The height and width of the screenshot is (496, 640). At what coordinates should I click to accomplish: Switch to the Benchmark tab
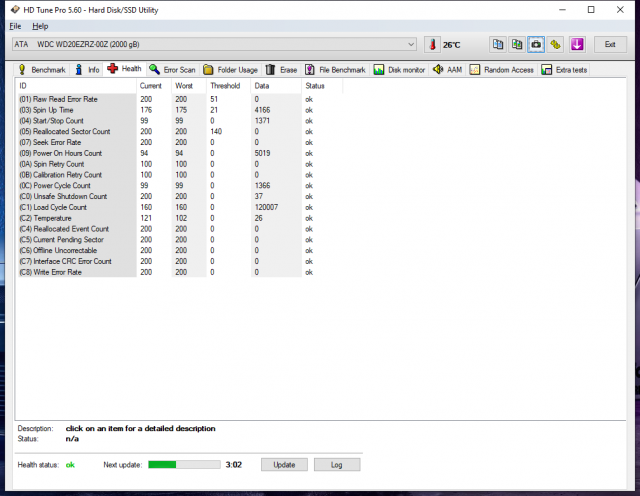(x=42, y=70)
